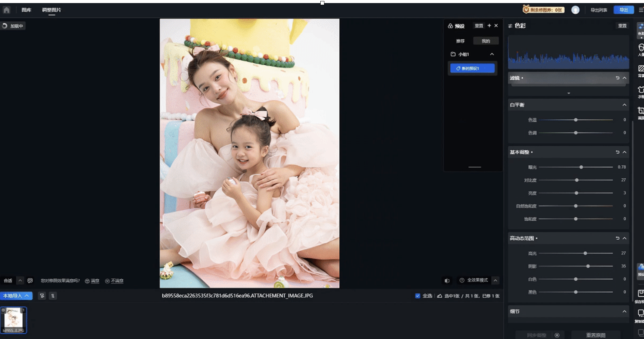644x339 pixels.
Task: Add a new preset with plus icon
Action: click(x=489, y=26)
